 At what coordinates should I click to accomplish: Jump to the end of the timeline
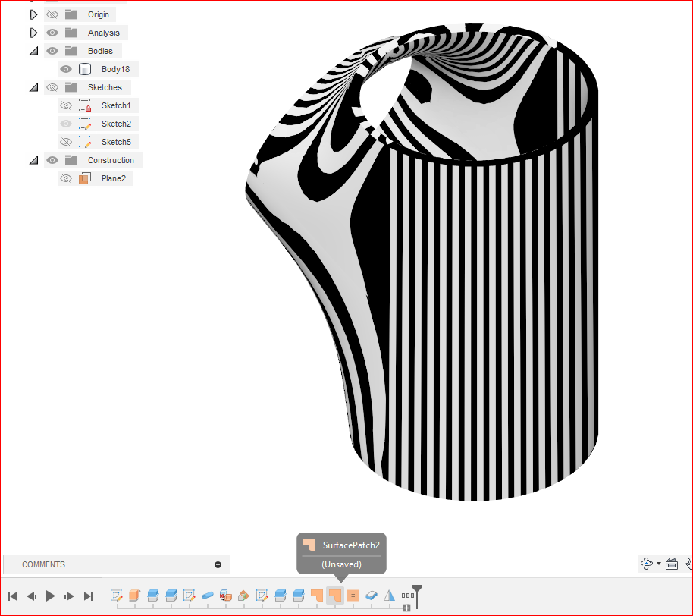coord(89,596)
